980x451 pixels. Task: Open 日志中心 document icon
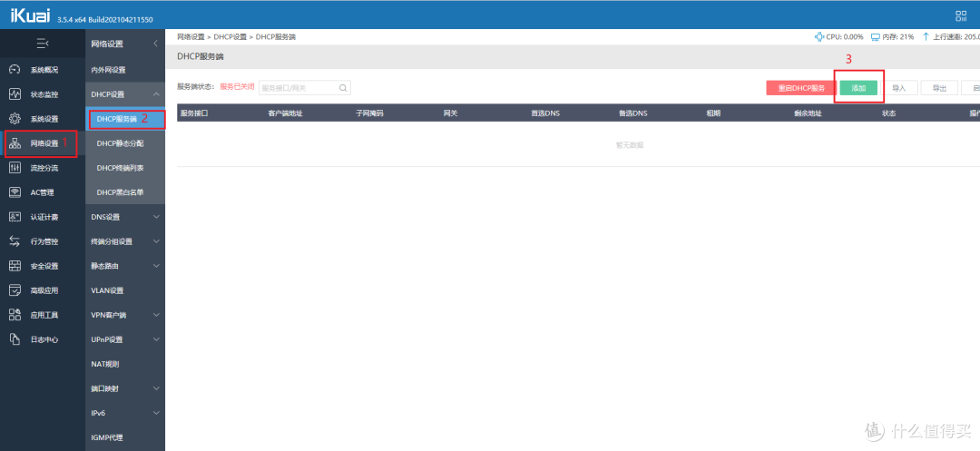point(15,339)
